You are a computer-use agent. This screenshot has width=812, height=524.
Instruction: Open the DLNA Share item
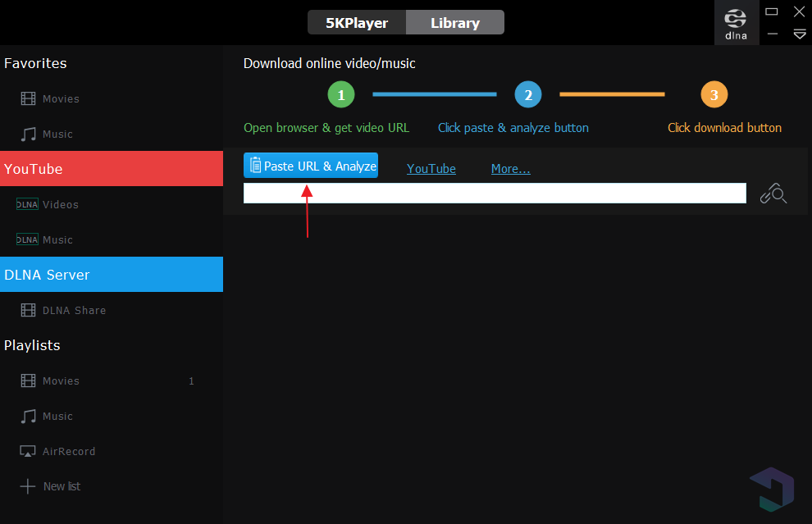tap(74, 311)
